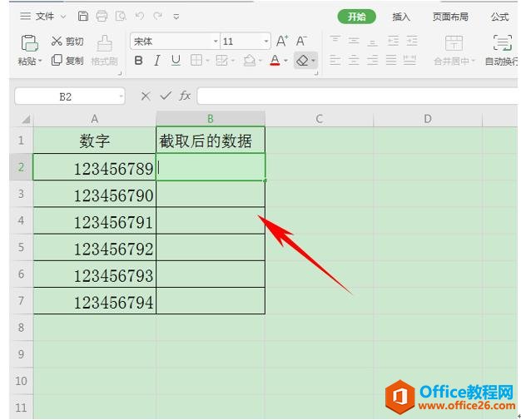Click the 截取后的数据 header cell
Screen dimensions: 521x420
(211, 141)
